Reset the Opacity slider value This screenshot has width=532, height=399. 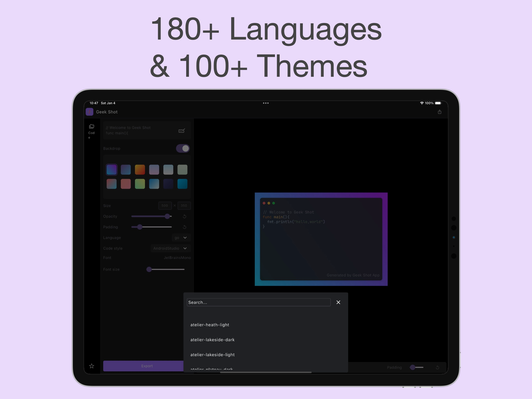(184, 216)
